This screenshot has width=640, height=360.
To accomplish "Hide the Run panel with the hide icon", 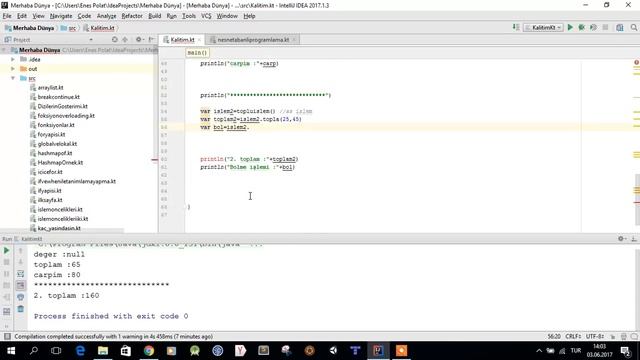I will pos(634,239).
